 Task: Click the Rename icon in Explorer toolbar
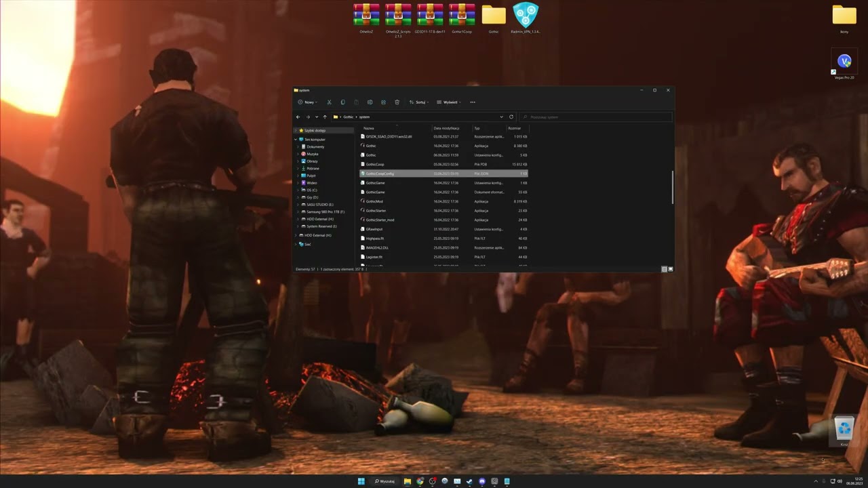[x=370, y=102]
